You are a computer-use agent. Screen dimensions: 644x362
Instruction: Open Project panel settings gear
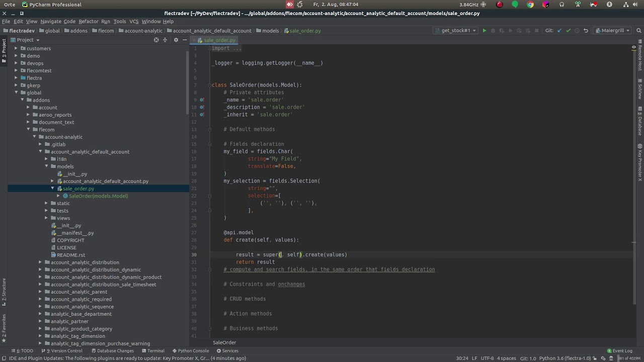click(x=176, y=40)
